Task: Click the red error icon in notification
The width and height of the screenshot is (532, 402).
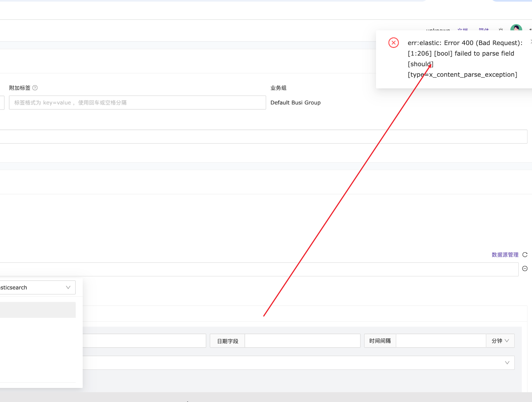Action: click(394, 43)
